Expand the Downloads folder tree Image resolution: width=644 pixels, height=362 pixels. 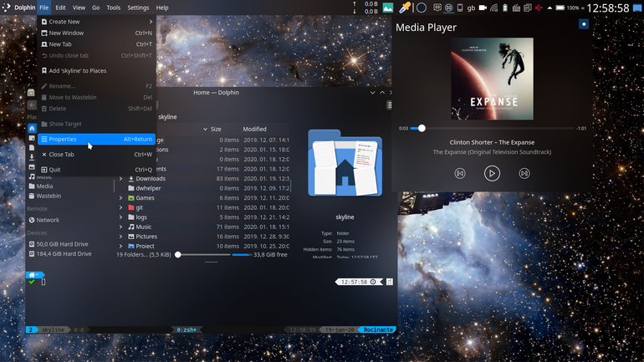[x=120, y=179]
